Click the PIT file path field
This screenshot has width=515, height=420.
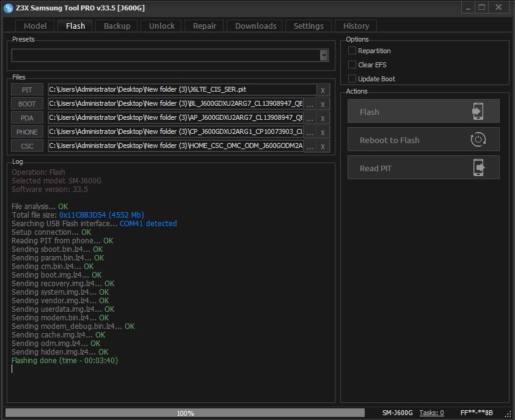pyautogui.click(x=182, y=89)
